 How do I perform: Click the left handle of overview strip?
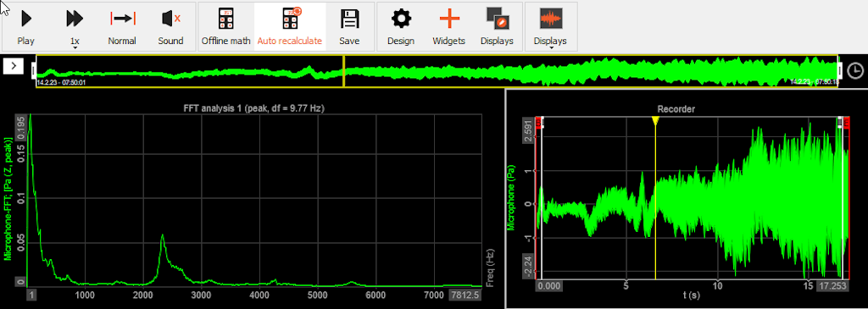34,71
